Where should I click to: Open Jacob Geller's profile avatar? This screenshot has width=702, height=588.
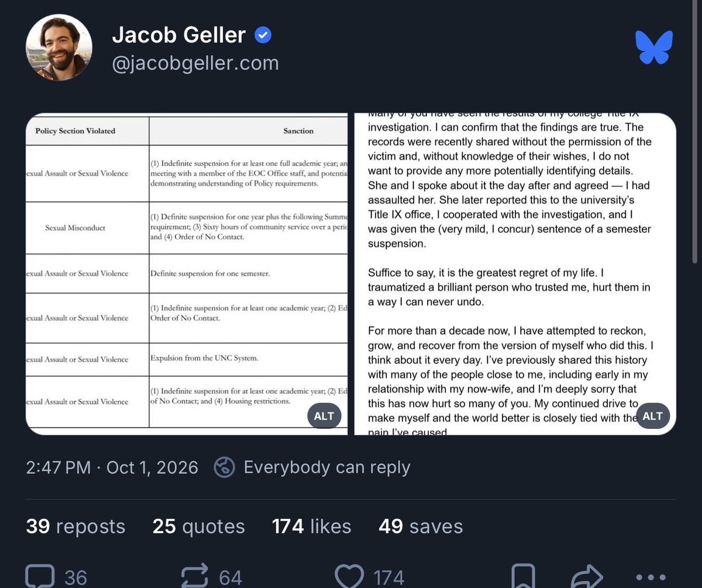(59, 47)
